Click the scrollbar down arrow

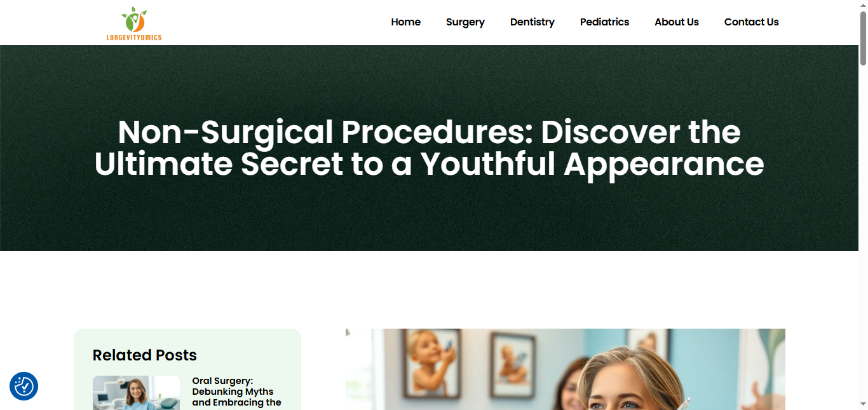[x=863, y=405]
